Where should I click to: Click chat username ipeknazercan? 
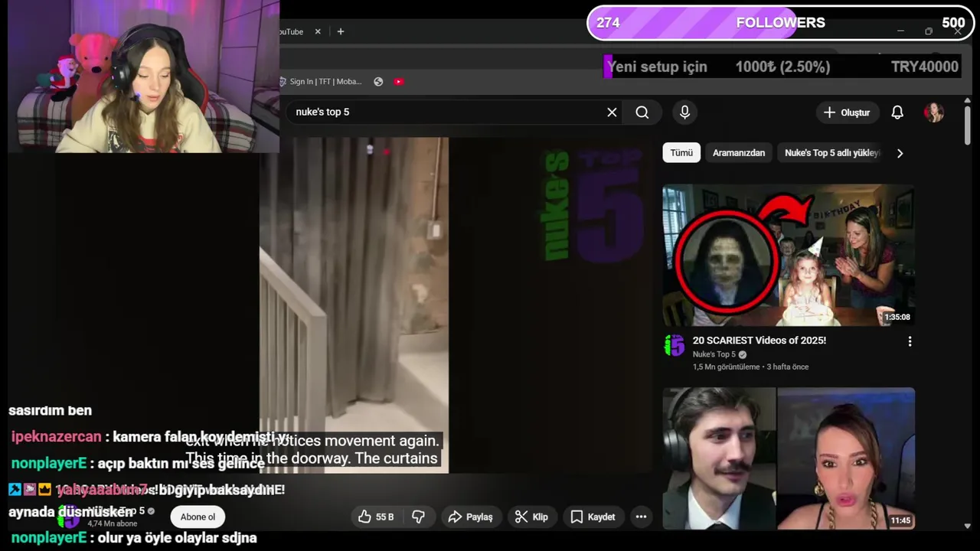(x=56, y=437)
